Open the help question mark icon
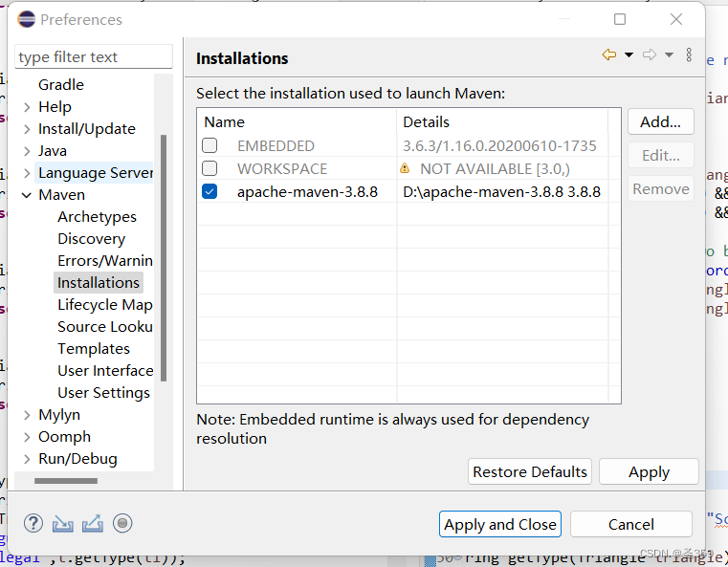 [33, 523]
